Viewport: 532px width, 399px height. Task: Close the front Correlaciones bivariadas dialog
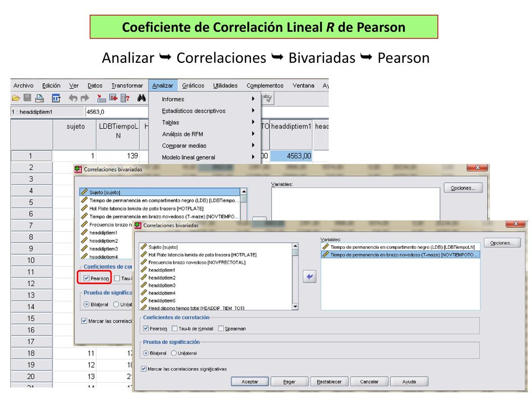point(516,223)
